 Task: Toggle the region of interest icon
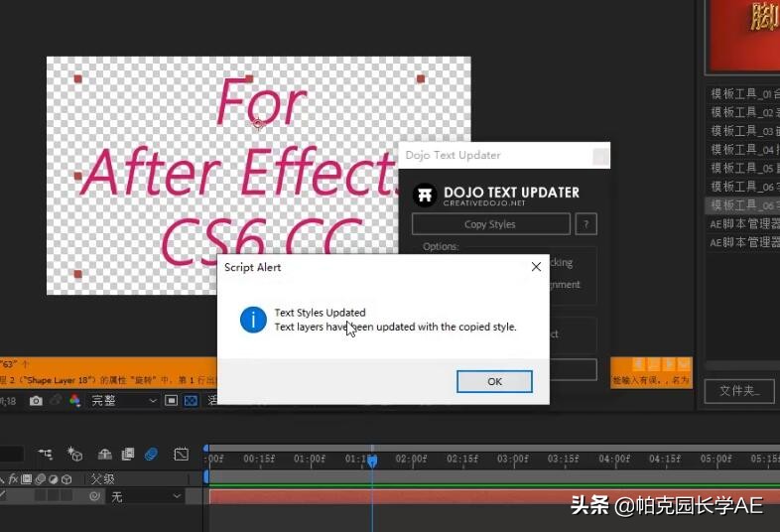pos(171,401)
